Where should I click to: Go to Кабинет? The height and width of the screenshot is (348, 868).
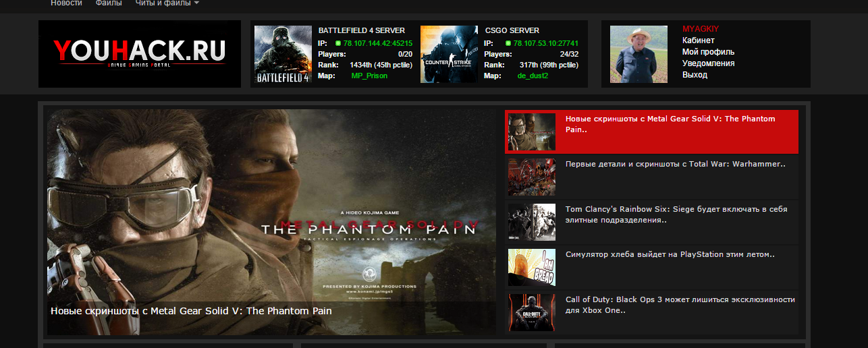(x=698, y=40)
